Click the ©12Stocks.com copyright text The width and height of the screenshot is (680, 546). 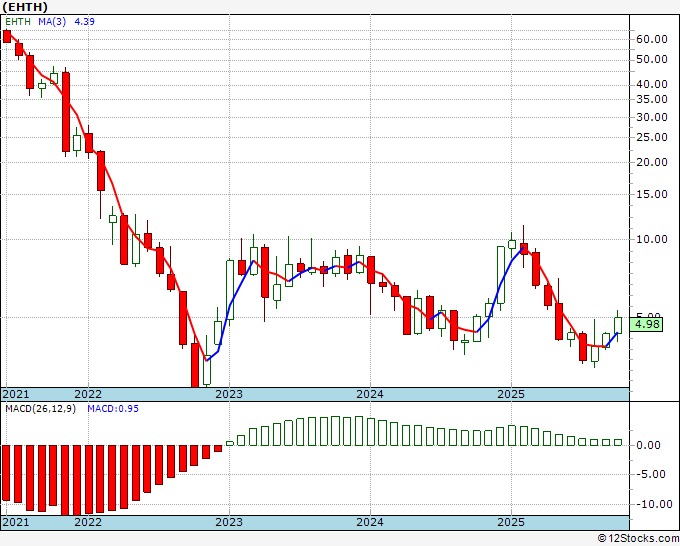[638, 539]
